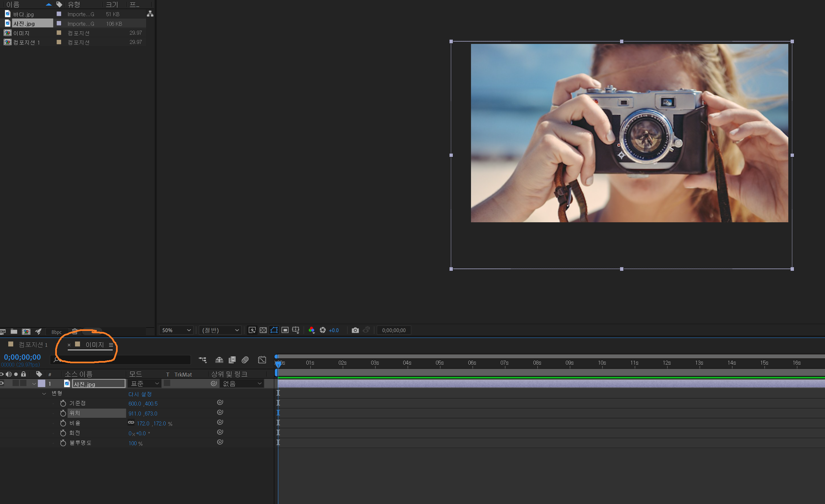This screenshot has height=504, width=825.
Task: Collapse the 변형 transform group
Action: (44, 394)
